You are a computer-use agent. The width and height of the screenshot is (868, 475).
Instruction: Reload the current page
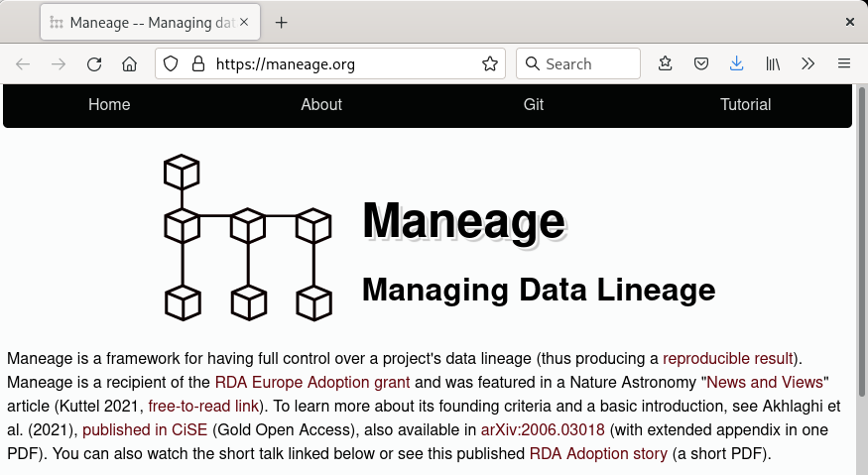pos(94,64)
